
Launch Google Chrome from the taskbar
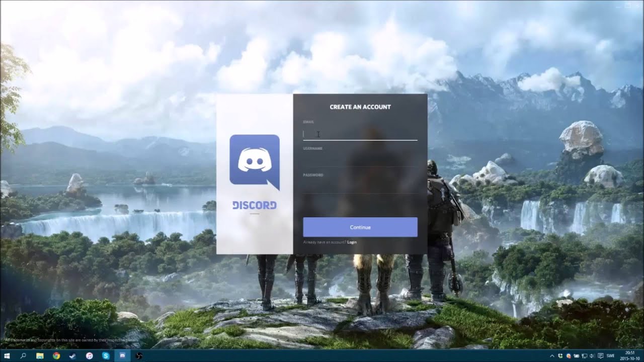coord(56,355)
